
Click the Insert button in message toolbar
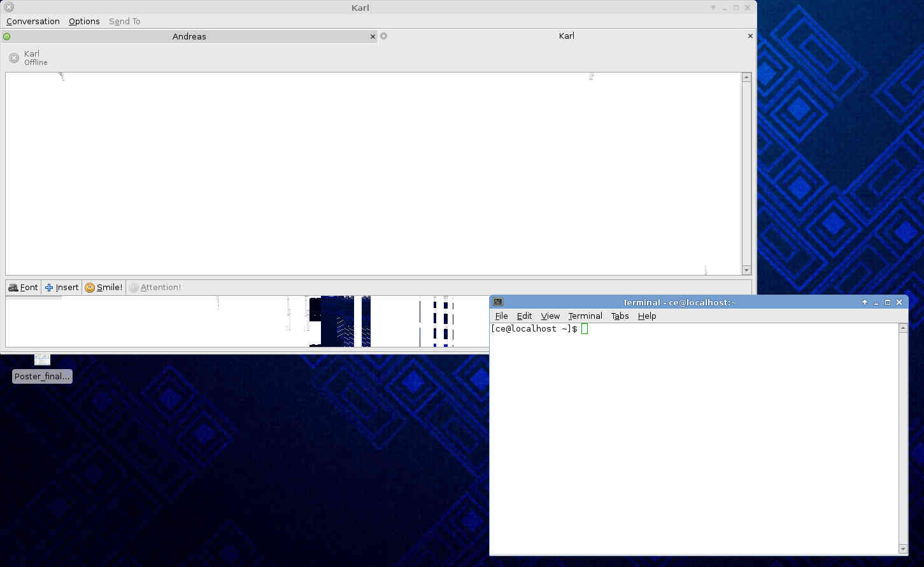click(62, 288)
